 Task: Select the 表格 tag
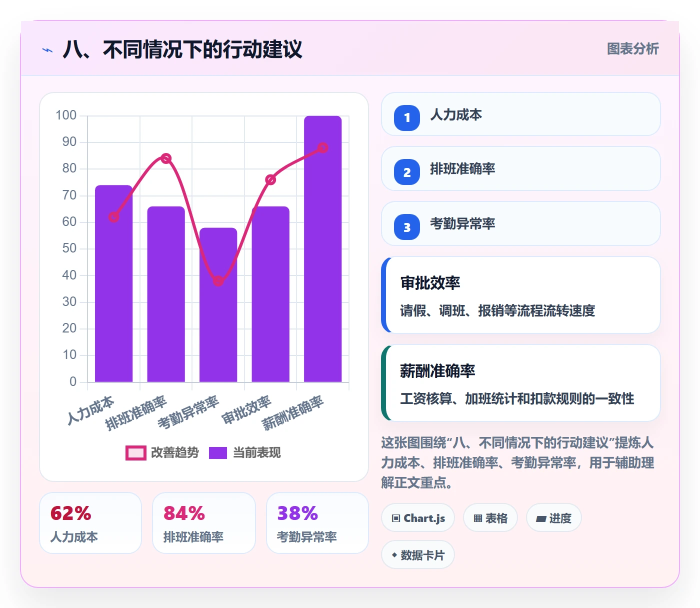[x=490, y=518]
